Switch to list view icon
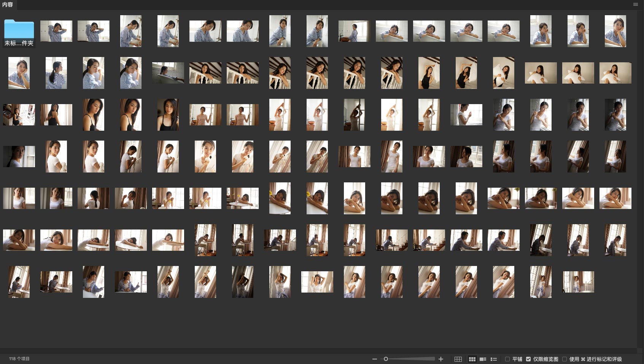Screen dimensions: 644x364 [x=494, y=359]
